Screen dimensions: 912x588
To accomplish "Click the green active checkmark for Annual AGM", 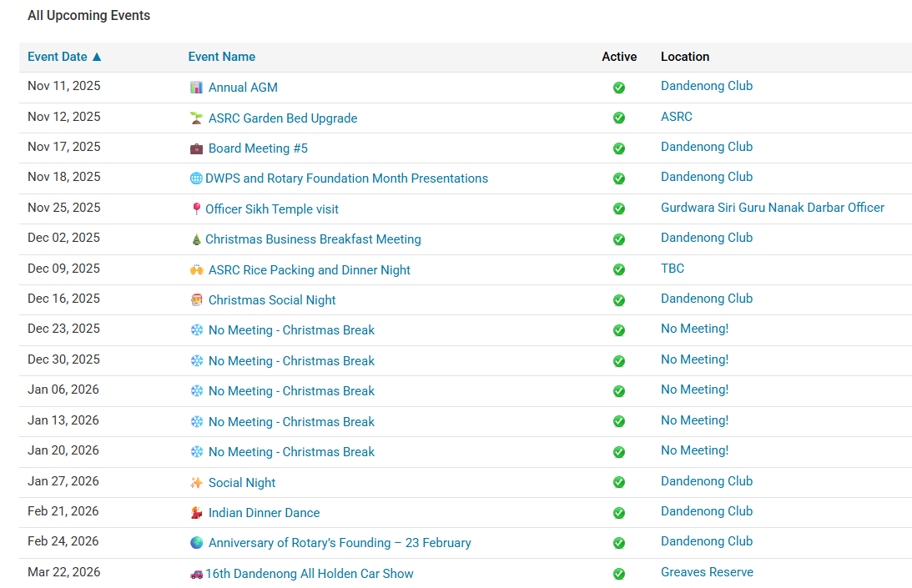I will pyautogui.click(x=619, y=88).
